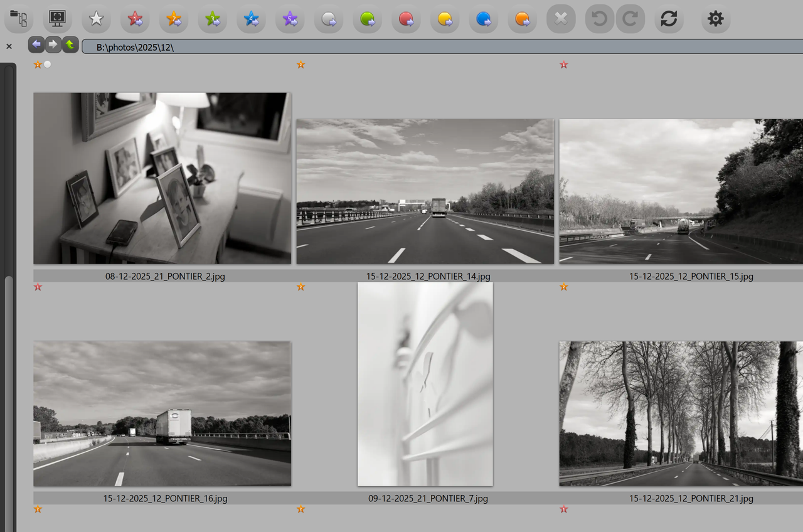
Task: Assign green star rating 3
Action: [x=213, y=19]
